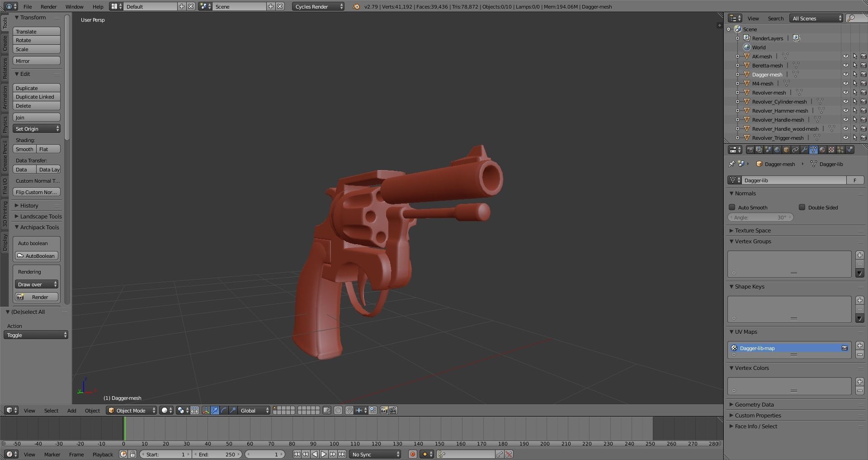Open the Help menu
Image resolution: width=868 pixels, height=460 pixels.
[x=98, y=6]
